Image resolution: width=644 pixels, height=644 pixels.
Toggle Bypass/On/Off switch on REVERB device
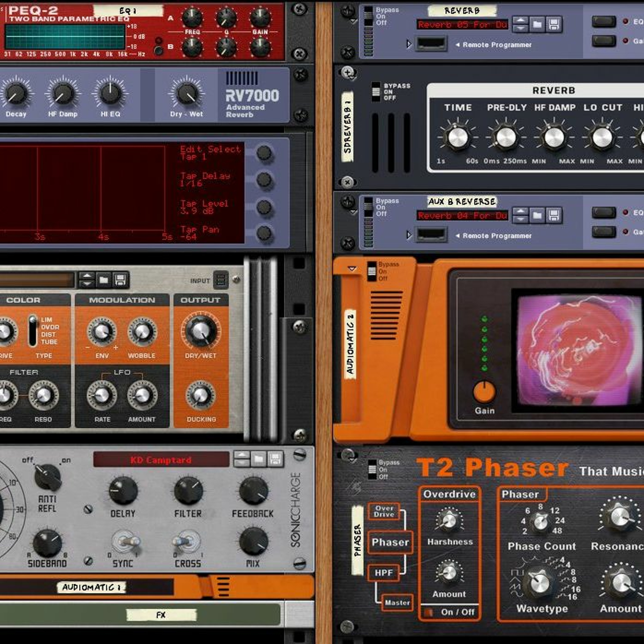tap(368, 16)
